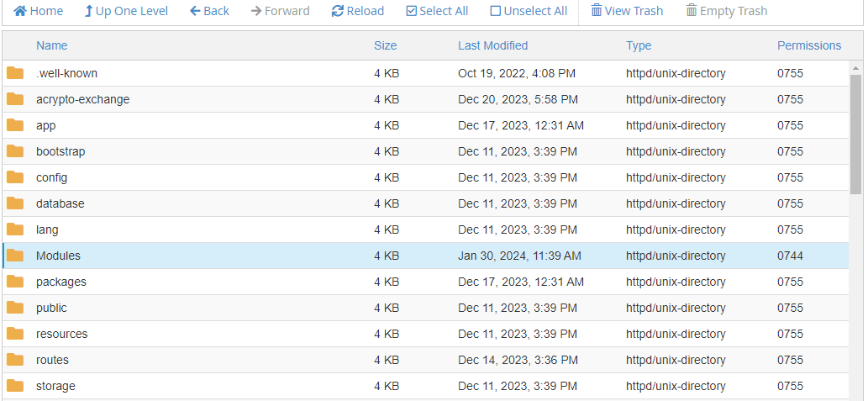Viewport: 868px width, 401px height.
Task: Reload the file list
Action: (358, 11)
